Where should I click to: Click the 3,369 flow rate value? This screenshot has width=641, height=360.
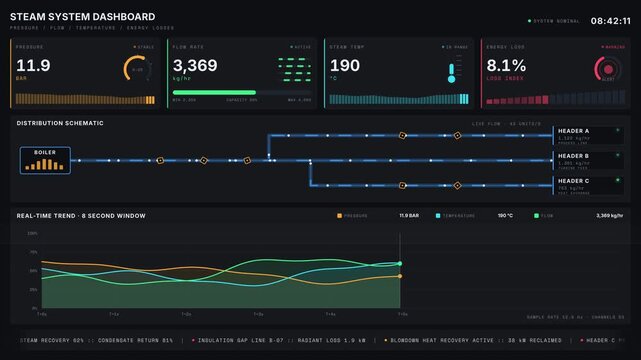pos(195,65)
